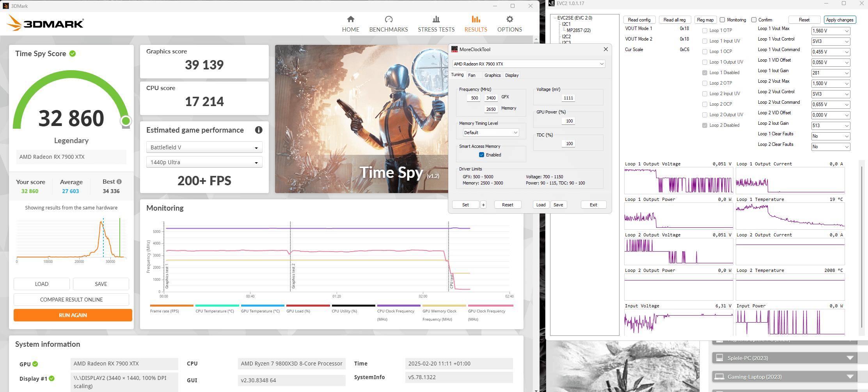Open Loop 1 Clear Faults dropdown
Image resolution: width=868 pixels, height=392 pixels.
click(831, 136)
